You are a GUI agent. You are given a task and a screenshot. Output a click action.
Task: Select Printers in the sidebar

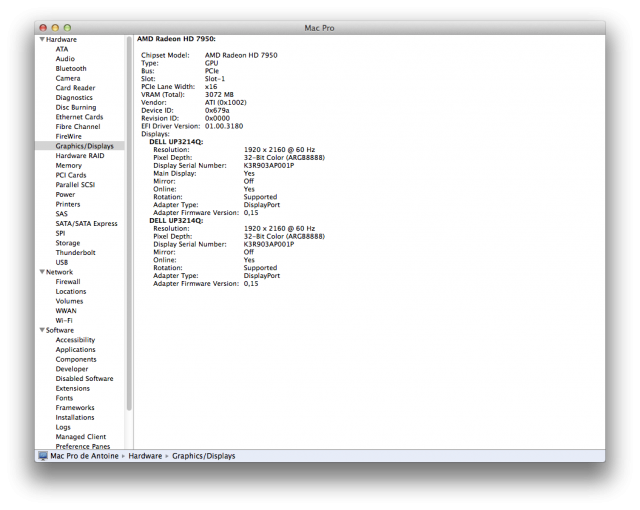tap(68, 204)
